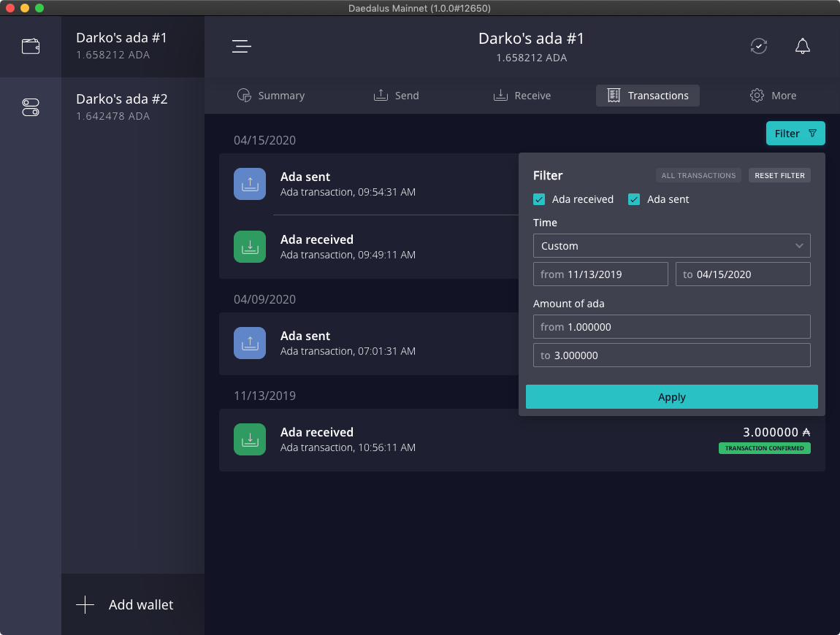Click the Summary tab's pie chart icon
Viewport: 840px width, 635px height.
244,96
